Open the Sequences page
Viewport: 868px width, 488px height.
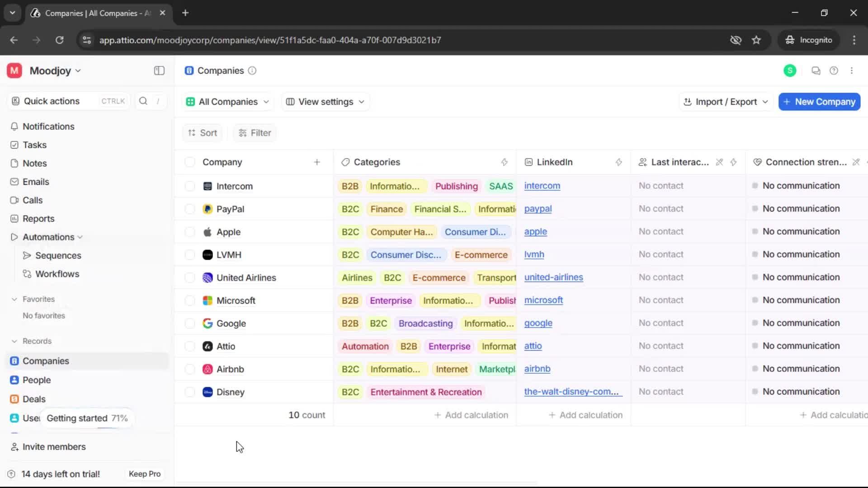(58, 255)
